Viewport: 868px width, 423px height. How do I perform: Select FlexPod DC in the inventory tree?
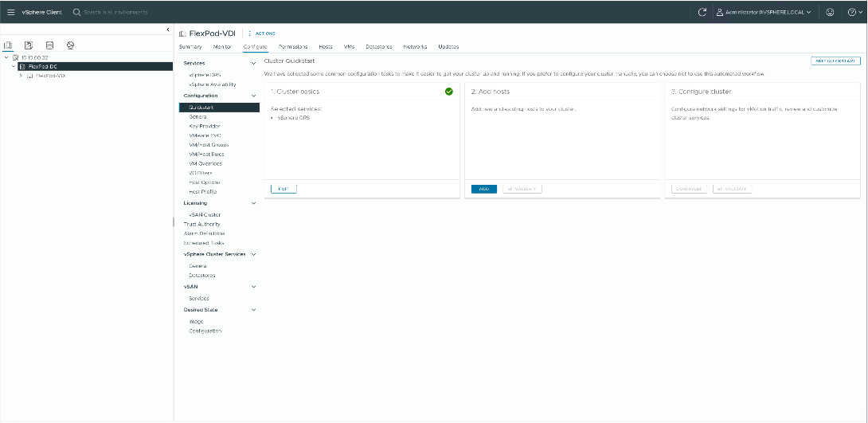tap(43, 66)
